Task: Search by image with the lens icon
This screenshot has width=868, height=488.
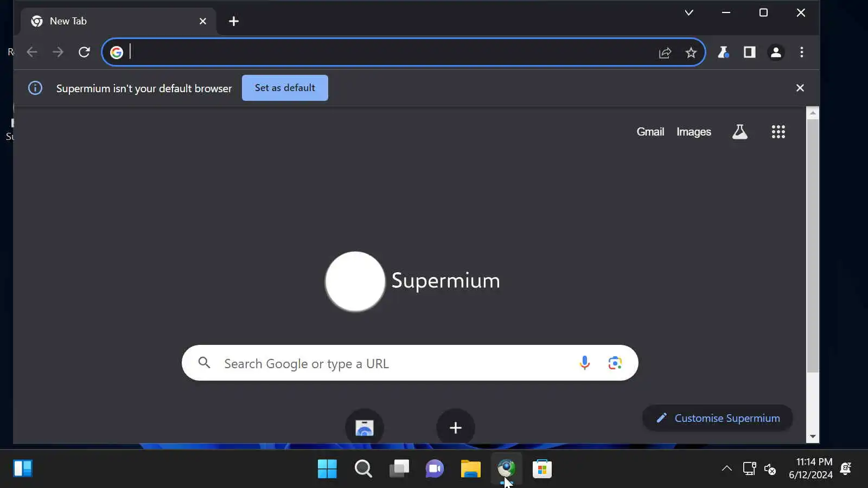Action: [x=615, y=363]
